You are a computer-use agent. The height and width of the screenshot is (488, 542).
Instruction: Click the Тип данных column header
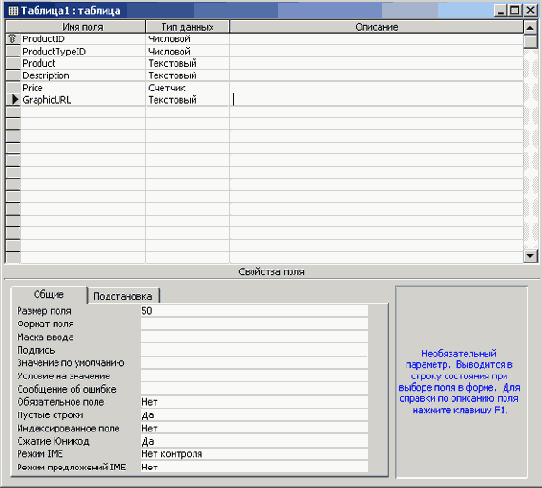pos(187,27)
